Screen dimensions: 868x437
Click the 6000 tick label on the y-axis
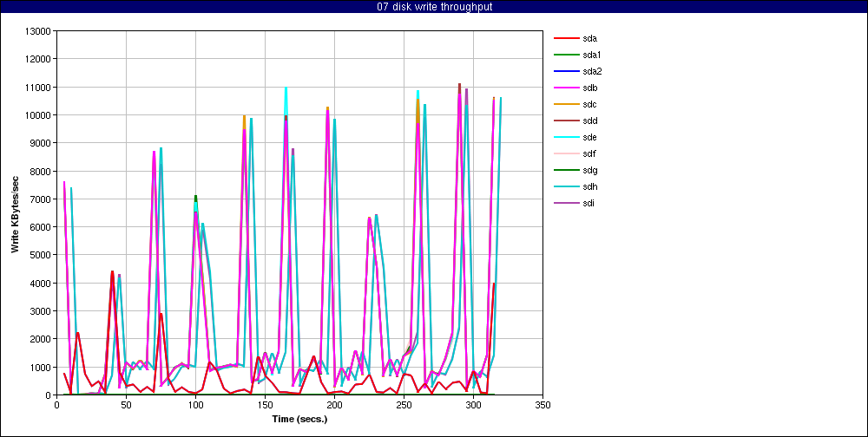coord(41,227)
